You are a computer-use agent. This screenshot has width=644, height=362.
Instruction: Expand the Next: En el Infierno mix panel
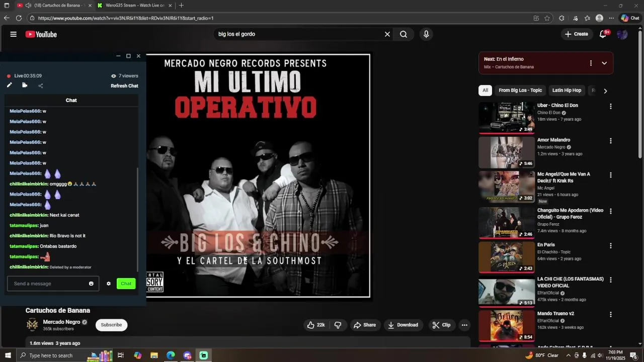pos(604,63)
